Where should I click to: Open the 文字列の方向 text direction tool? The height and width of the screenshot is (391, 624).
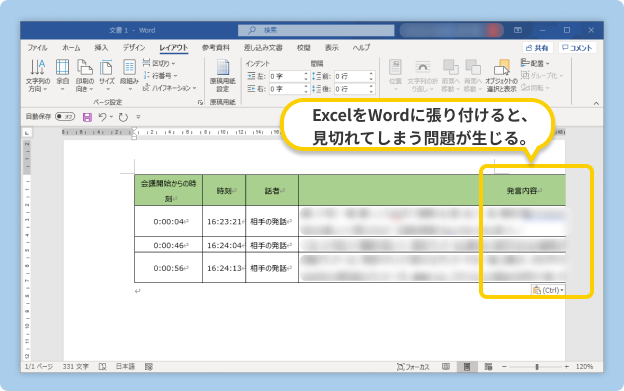tap(38, 75)
